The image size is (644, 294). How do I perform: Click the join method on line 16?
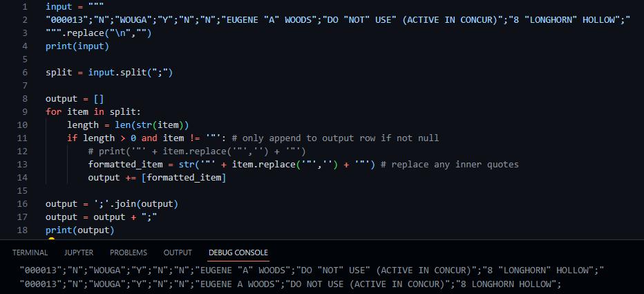(x=128, y=204)
